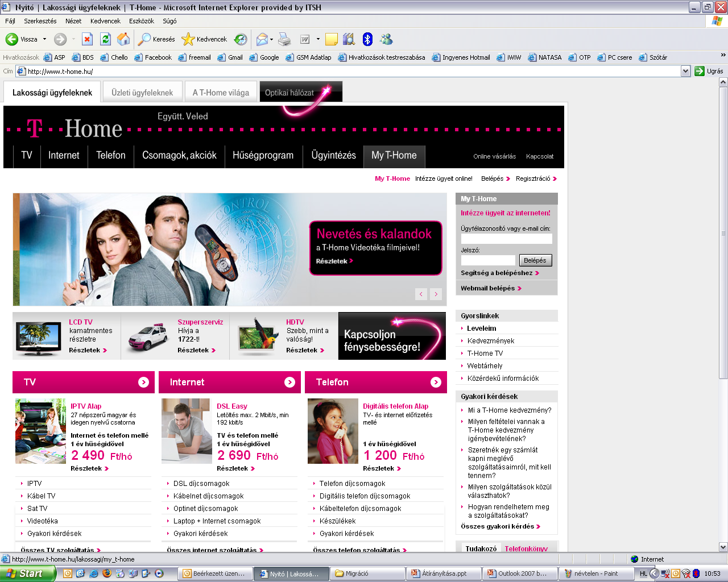Expand the links bar overflow chevron
Image resolution: width=728 pixels, height=582 pixels.
click(723, 55)
